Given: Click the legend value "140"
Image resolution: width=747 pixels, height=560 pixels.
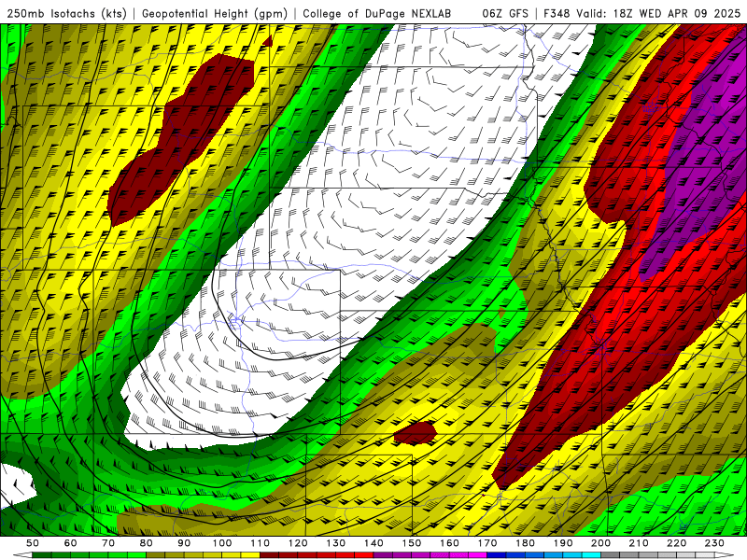Looking at the screenshot, I should (373, 543).
